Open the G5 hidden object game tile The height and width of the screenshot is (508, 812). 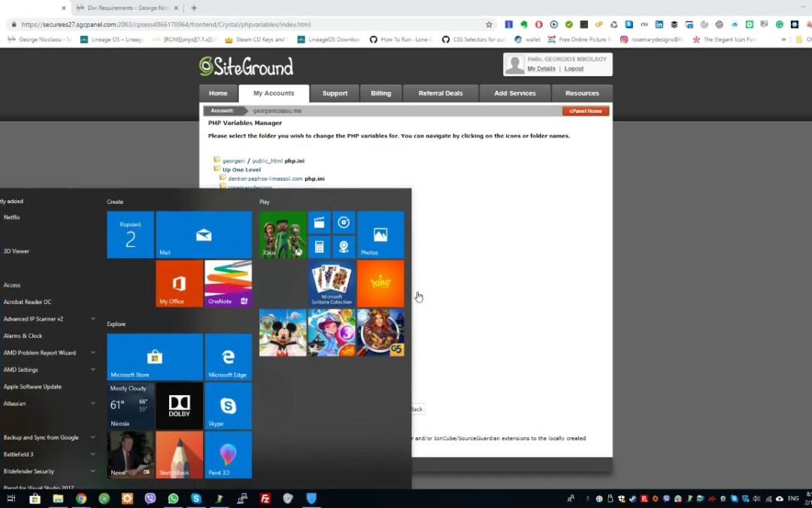(380, 333)
